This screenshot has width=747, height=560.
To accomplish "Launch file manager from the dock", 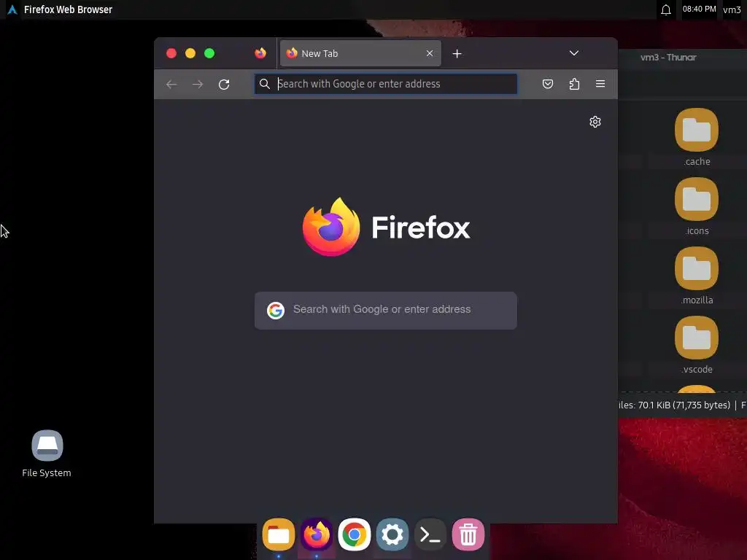I will click(279, 534).
